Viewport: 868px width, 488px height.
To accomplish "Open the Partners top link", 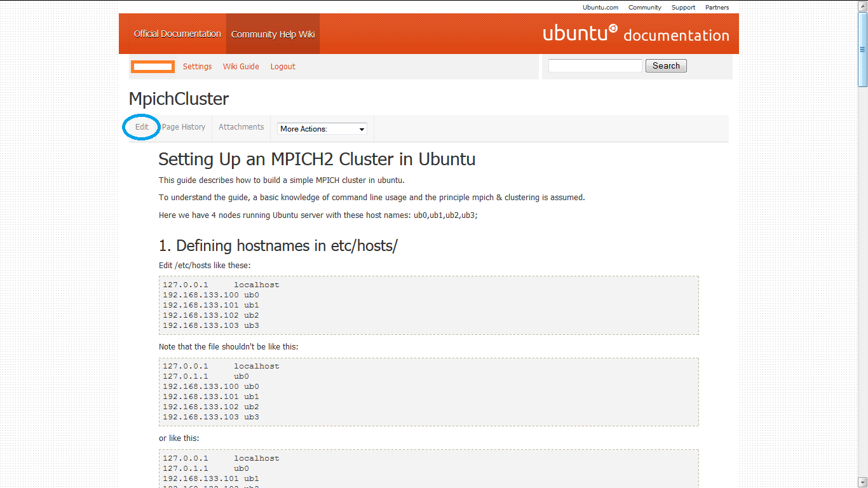I will click(717, 8).
